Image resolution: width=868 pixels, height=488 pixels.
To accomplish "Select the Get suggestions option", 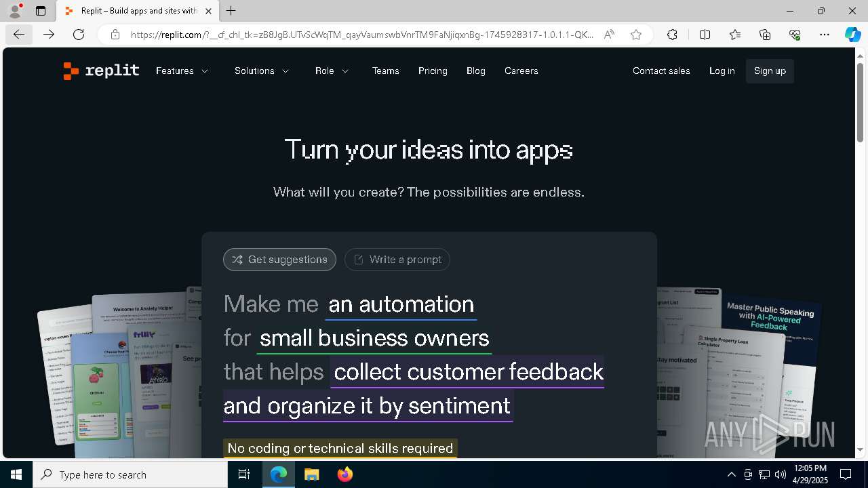I will coord(279,260).
